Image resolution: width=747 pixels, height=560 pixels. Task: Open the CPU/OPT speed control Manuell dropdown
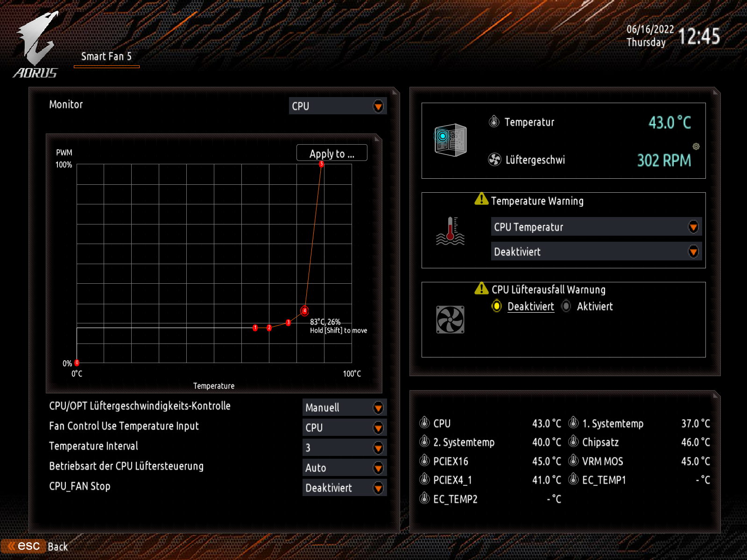pyautogui.click(x=345, y=407)
